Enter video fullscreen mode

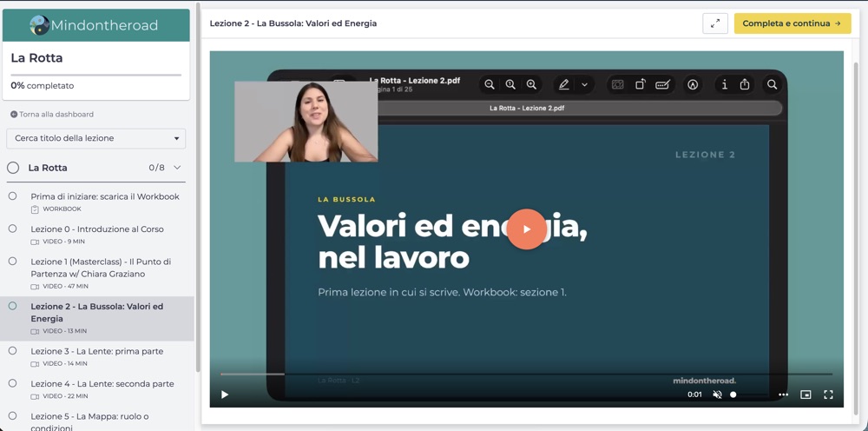[828, 395]
